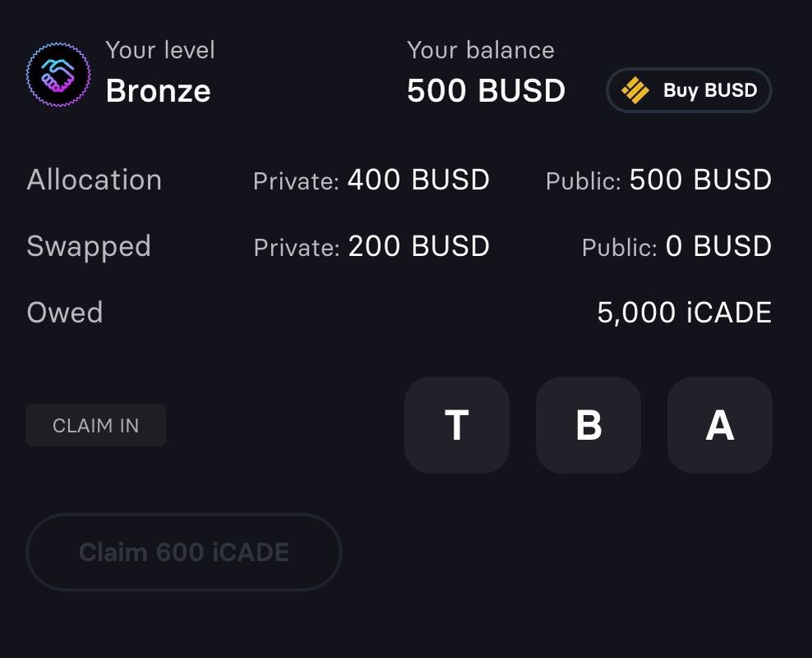
Task: Select the 5,000 iCADE owed amount
Action: coord(684,313)
